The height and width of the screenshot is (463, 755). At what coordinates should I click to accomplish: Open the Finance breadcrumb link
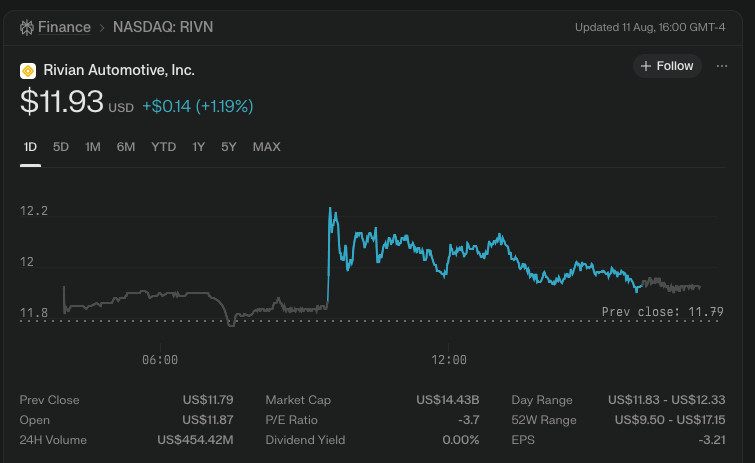click(64, 27)
